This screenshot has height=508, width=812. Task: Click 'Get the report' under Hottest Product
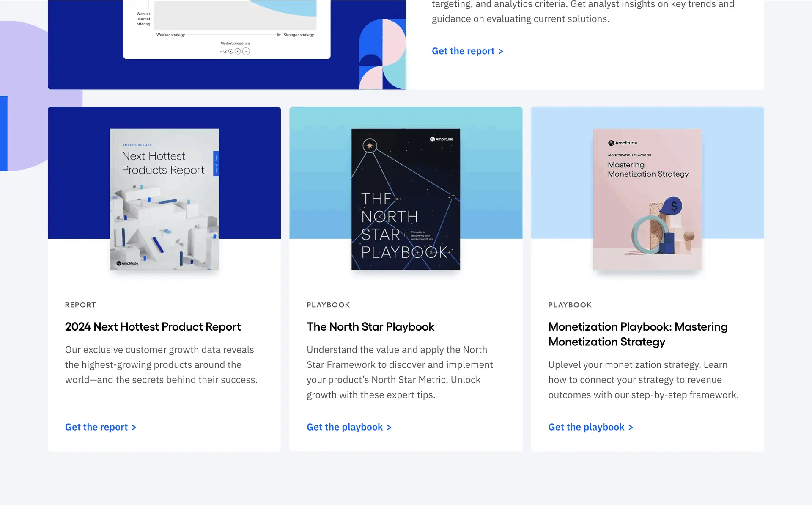pos(100,427)
